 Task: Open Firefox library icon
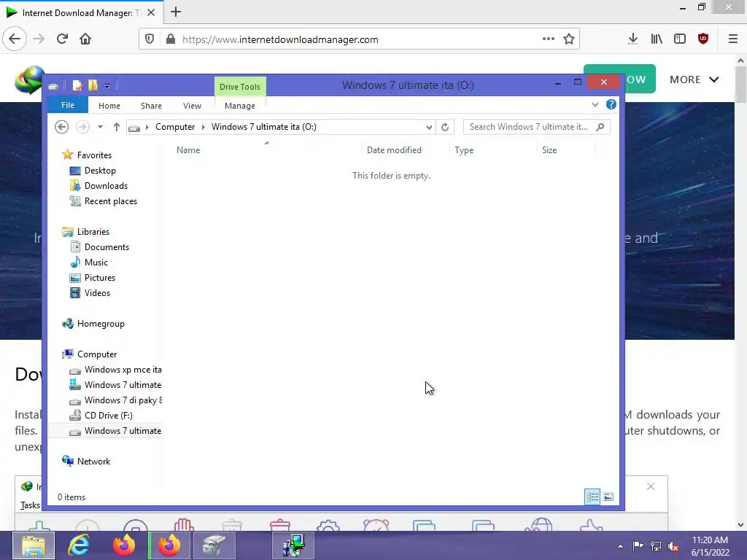[657, 39]
